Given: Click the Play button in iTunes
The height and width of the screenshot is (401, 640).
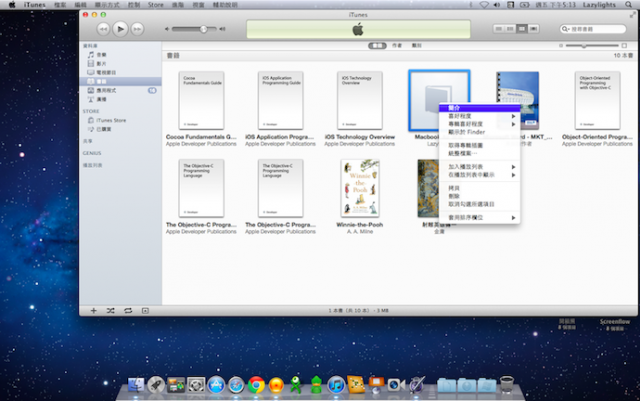Looking at the screenshot, I should point(120,29).
